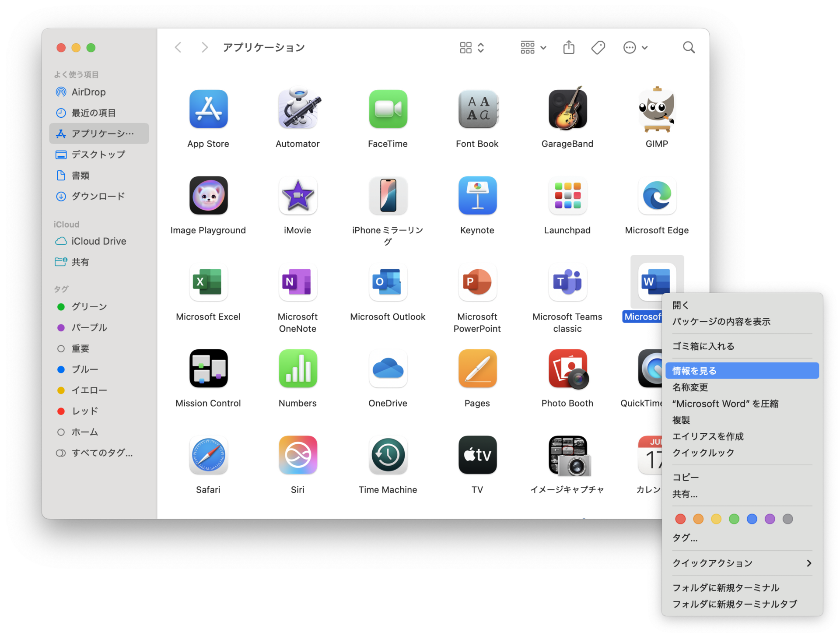Open the icon view switcher dropdown
840x636 pixels.
(472, 47)
